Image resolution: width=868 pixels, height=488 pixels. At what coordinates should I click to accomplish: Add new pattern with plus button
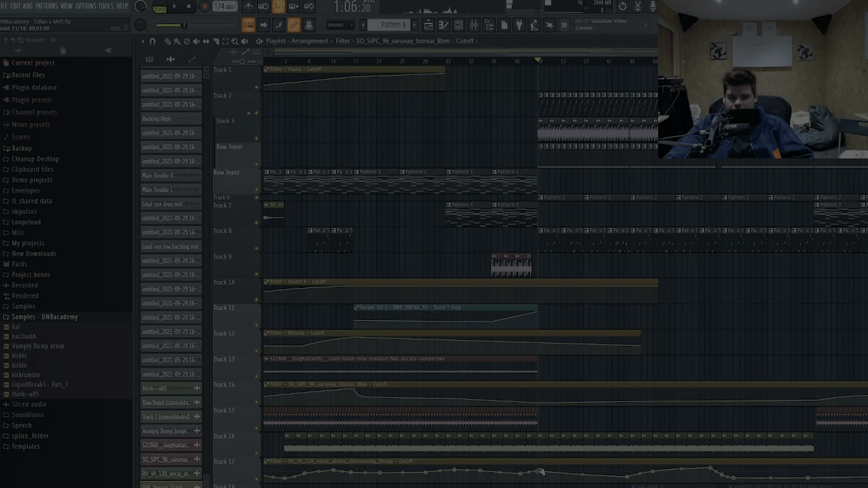coord(415,25)
